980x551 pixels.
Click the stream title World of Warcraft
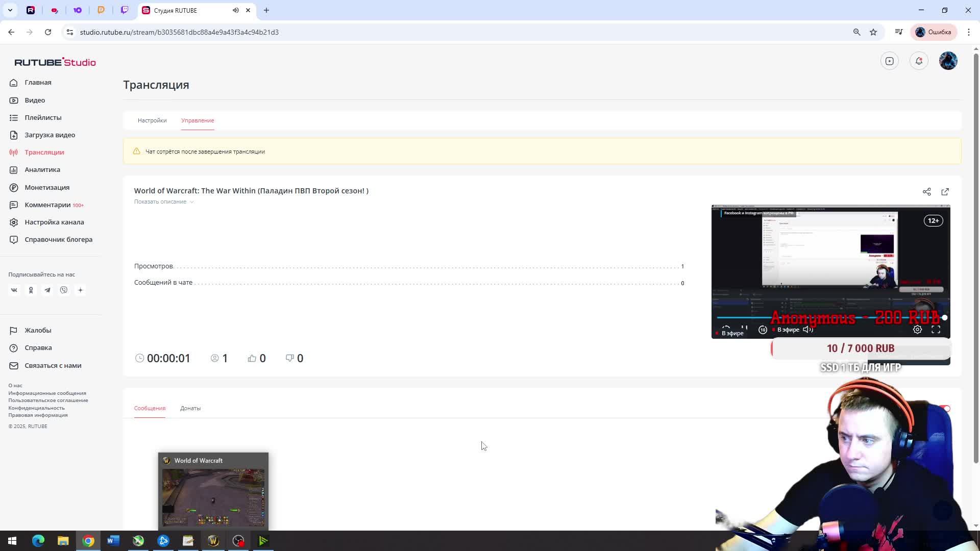click(x=251, y=191)
